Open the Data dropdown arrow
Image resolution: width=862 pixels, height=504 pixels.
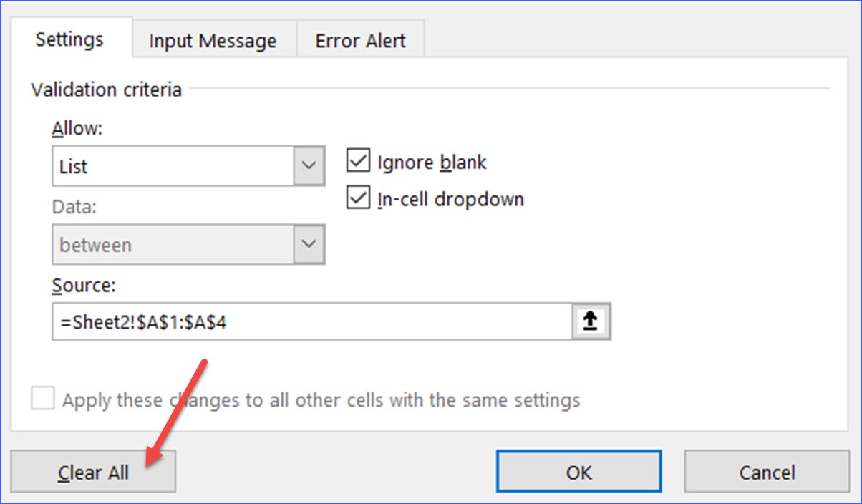[x=308, y=244]
